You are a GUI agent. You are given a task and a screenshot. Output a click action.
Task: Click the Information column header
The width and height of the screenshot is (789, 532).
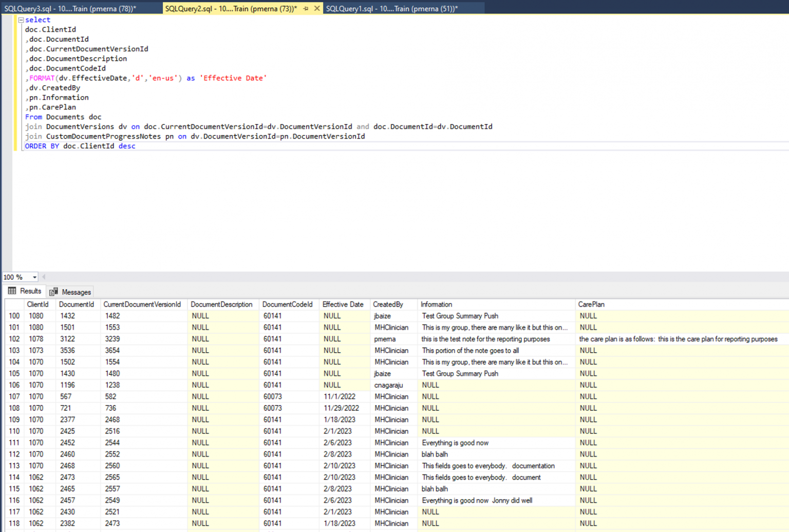tap(436, 304)
